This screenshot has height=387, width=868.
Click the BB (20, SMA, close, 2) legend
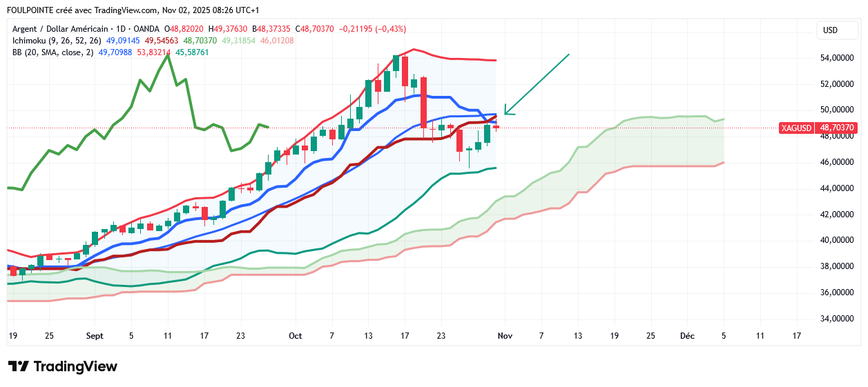click(53, 52)
